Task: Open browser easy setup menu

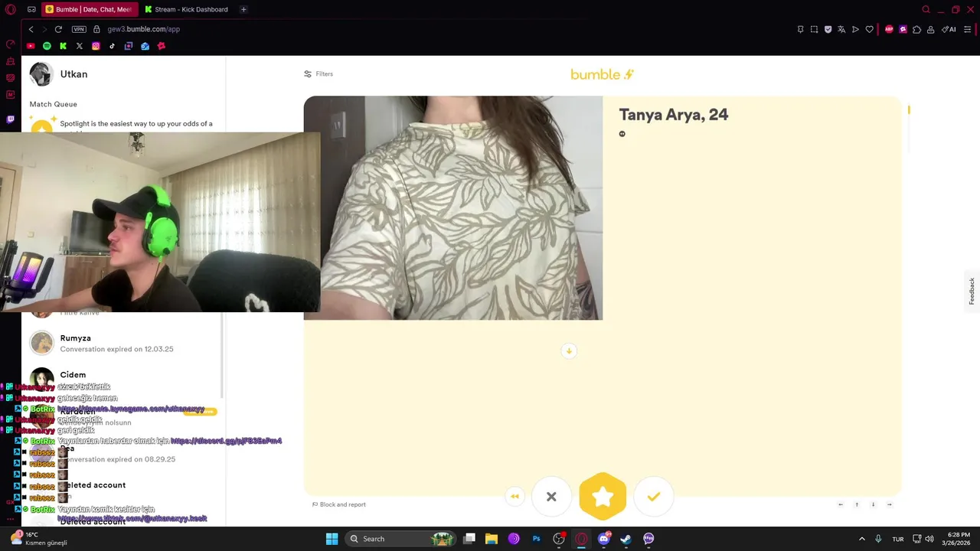Action: 968,29
